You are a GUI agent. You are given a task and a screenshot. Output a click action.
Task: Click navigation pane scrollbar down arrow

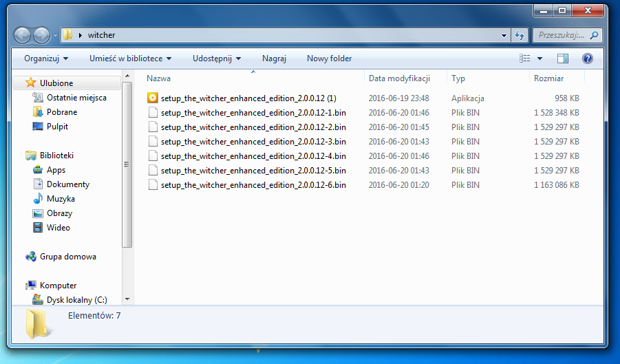pyautogui.click(x=127, y=299)
